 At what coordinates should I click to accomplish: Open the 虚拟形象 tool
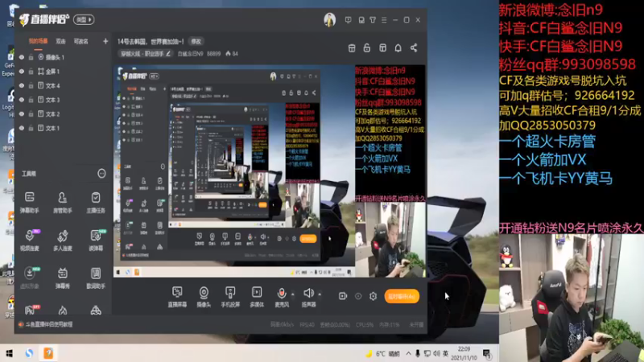30,278
